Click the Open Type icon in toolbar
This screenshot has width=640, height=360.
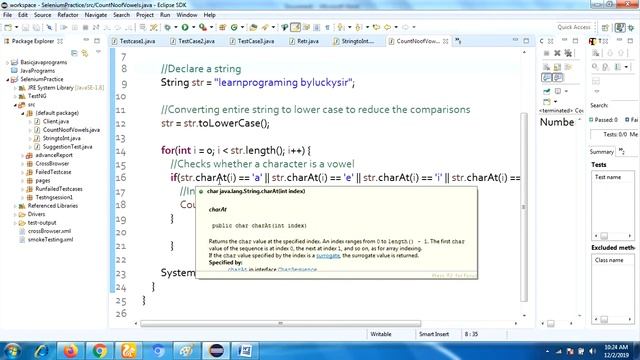coord(253,27)
